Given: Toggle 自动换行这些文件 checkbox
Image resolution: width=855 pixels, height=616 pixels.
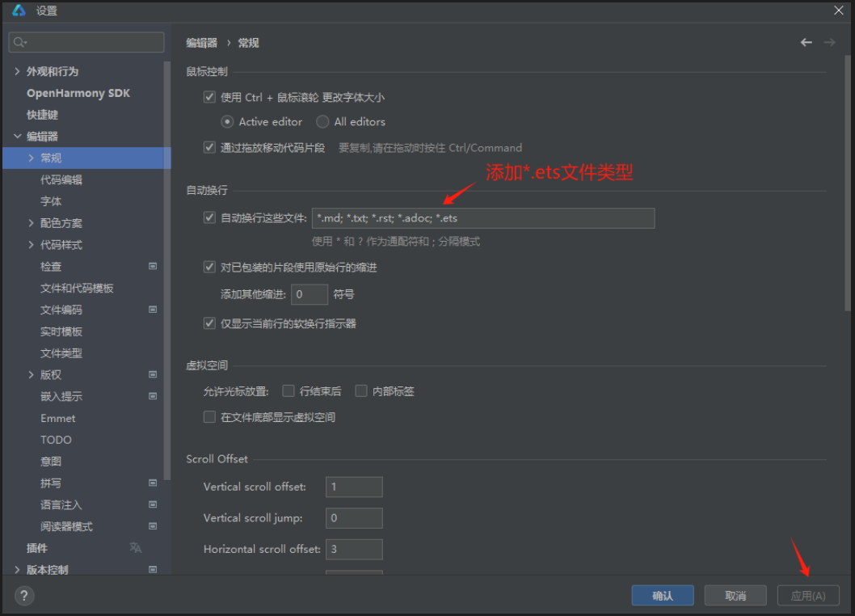Looking at the screenshot, I should (x=209, y=217).
